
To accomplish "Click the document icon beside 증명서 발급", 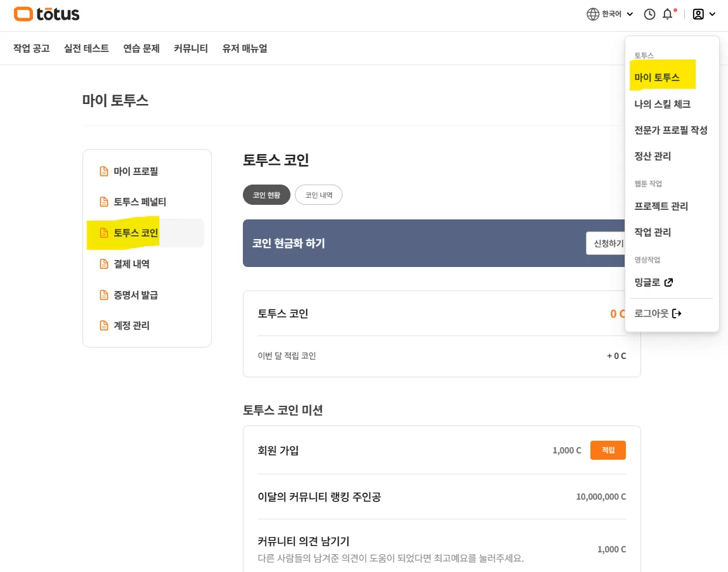I will pyautogui.click(x=104, y=295).
